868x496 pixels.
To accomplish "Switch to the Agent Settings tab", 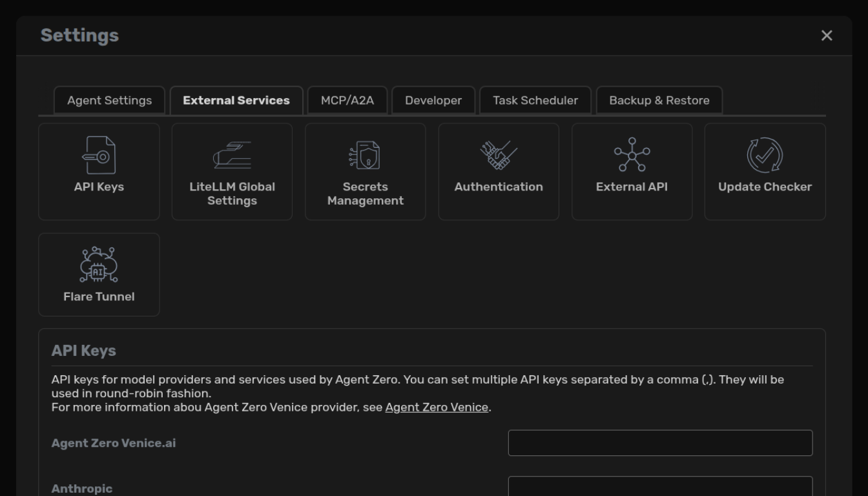I will point(108,100).
